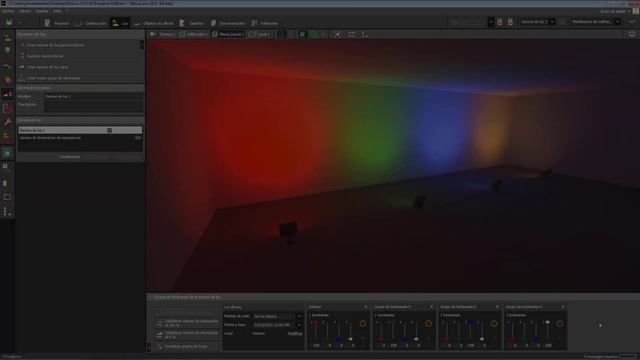Collapse the luminaire groups bottom panel header
Viewport: 640px width, 360px height.
click(150, 298)
